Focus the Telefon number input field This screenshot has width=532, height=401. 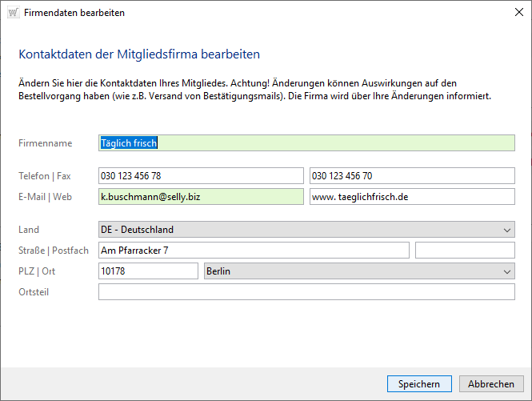[201, 176]
